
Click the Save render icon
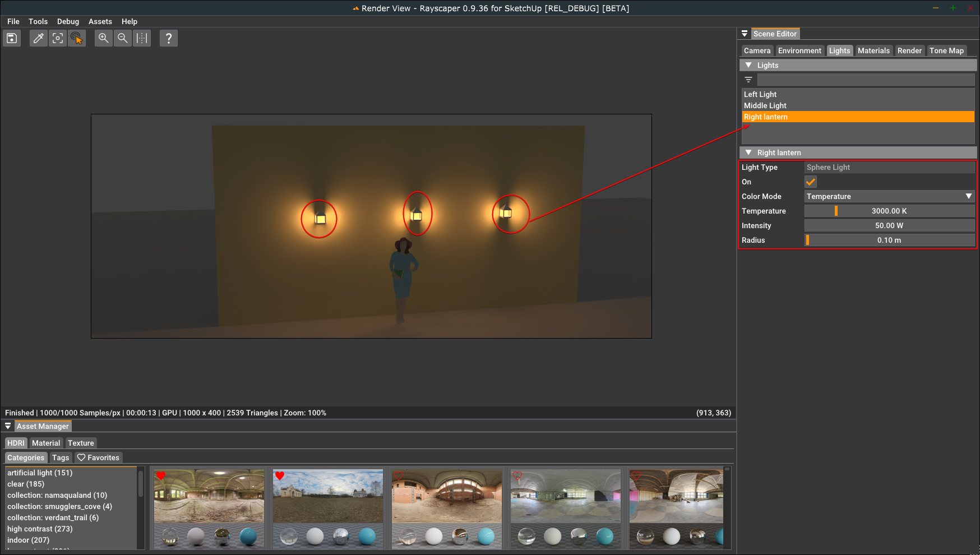click(x=12, y=38)
